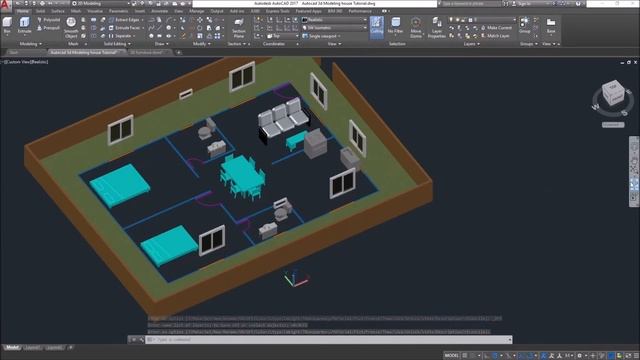Open the Solid ribbon tab
The height and width of the screenshot is (360, 640).
pyautogui.click(x=40, y=11)
